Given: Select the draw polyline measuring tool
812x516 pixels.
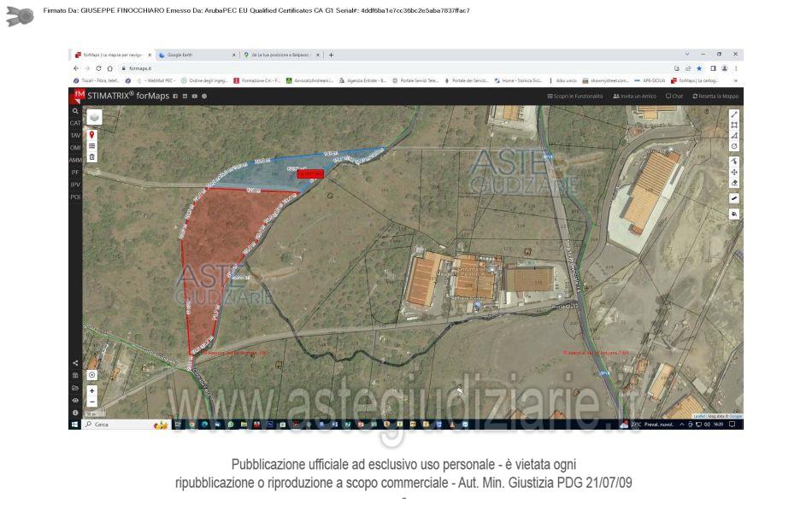Looking at the screenshot, I should coord(734,114).
